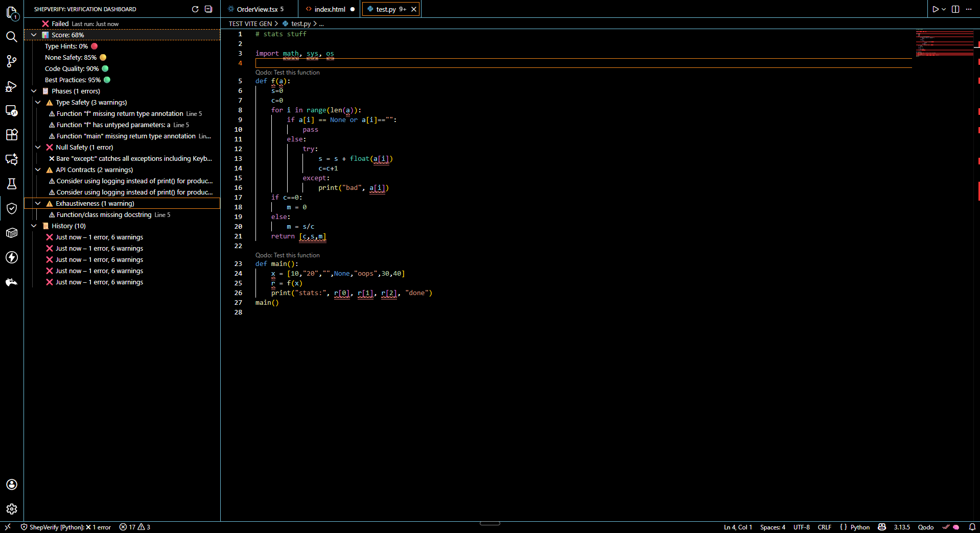
Task: Open the Search view in activity bar
Action: tap(11, 37)
